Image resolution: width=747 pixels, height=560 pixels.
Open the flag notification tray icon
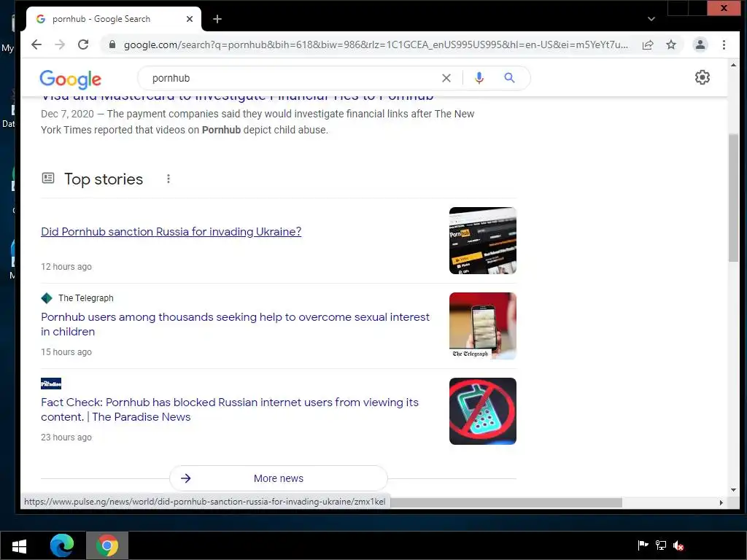tap(643, 545)
